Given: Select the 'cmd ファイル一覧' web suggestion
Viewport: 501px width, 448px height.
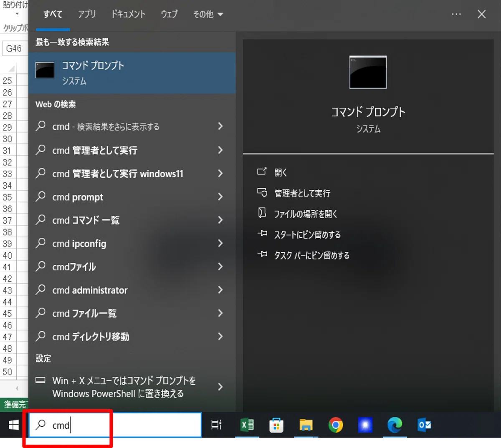Looking at the screenshot, I should click(x=132, y=313).
